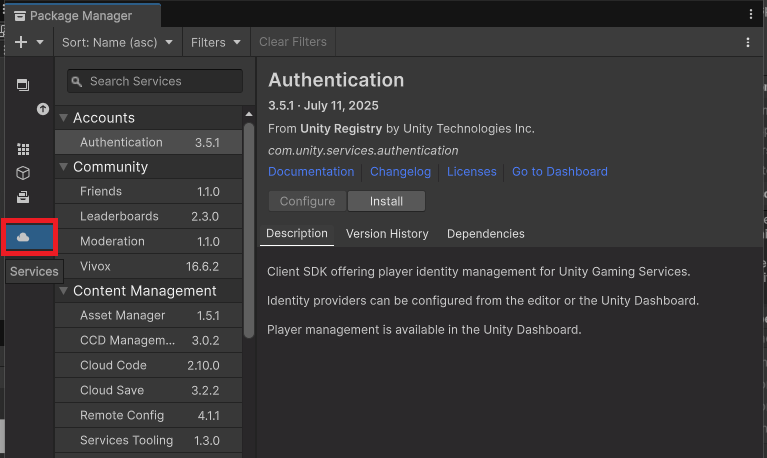Select the Leaderboards package row

(x=149, y=216)
